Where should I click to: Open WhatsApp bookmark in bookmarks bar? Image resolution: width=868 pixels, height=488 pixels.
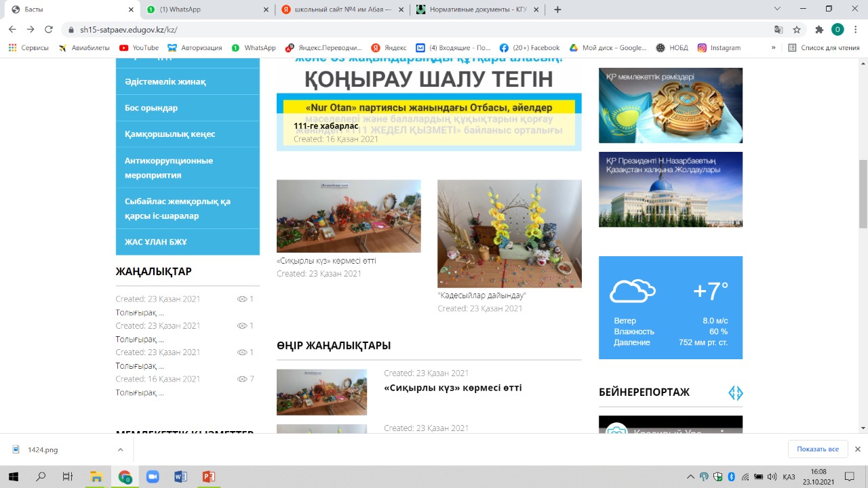(x=254, y=48)
